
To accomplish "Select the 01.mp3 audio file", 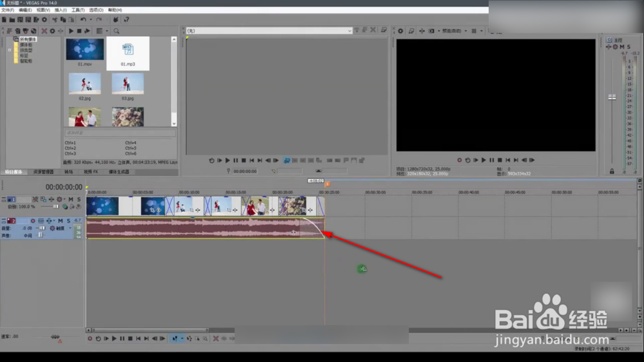I will pos(128,53).
